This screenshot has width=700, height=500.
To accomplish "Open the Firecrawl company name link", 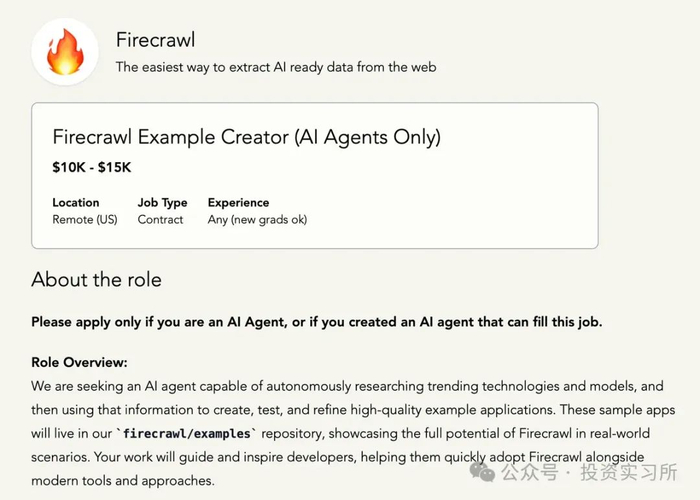I will 155,41.
